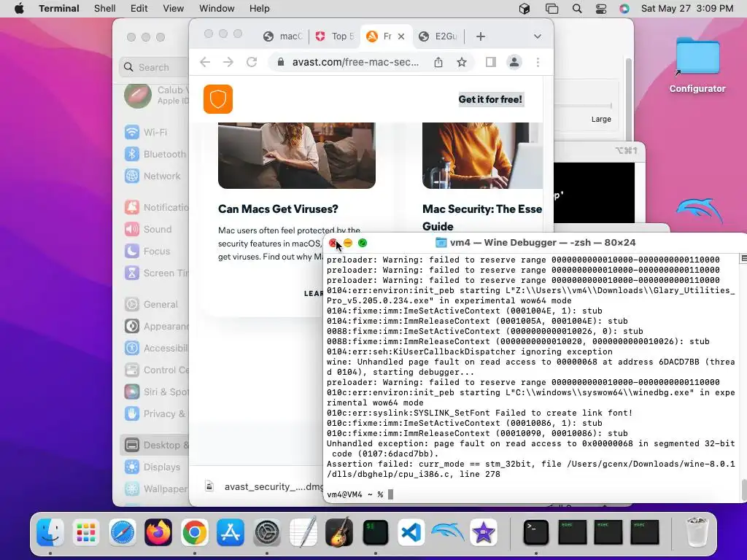
Task: Select Wallpaper in System Settings sidebar
Action: [x=155, y=489]
